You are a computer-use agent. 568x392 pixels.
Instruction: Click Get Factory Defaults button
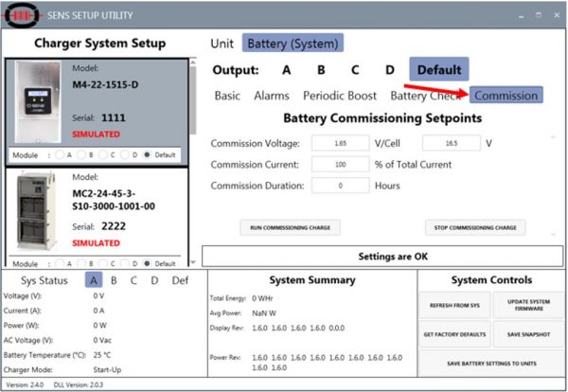click(454, 334)
